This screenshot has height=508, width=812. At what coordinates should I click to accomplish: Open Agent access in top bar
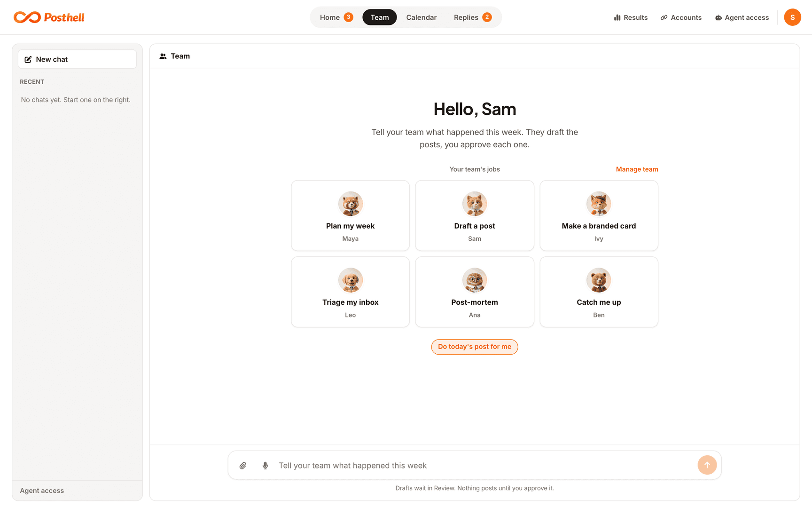coord(742,17)
